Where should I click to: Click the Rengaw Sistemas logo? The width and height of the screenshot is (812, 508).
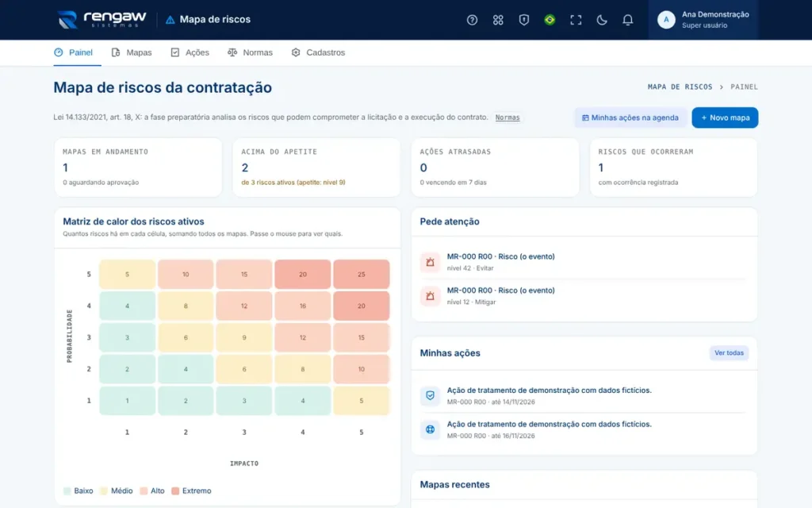(x=102, y=20)
